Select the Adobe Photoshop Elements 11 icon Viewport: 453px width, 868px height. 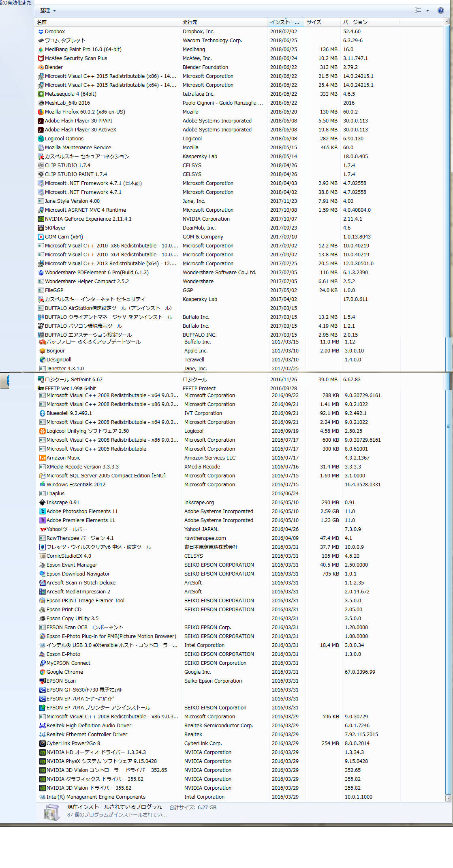(x=42, y=511)
